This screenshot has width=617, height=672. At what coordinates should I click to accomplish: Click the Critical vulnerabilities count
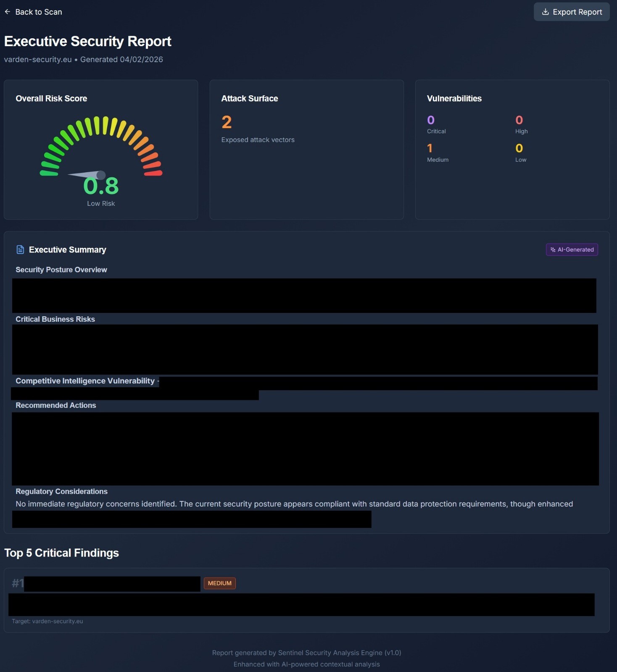(430, 120)
